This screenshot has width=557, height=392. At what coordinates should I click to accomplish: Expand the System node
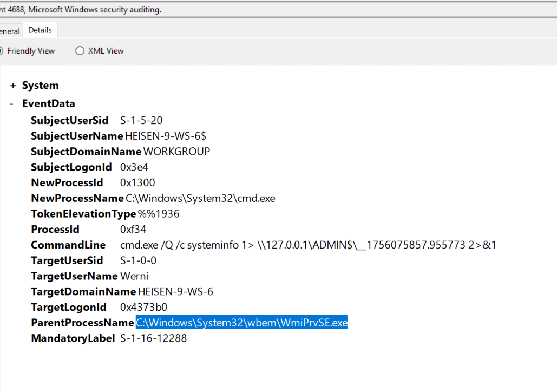tap(12, 86)
